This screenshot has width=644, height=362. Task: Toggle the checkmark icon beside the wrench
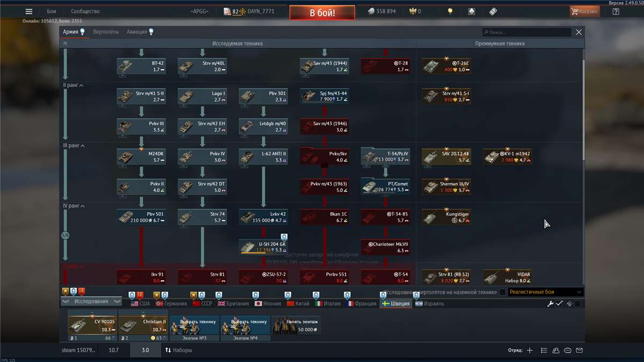tap(559, 304)
